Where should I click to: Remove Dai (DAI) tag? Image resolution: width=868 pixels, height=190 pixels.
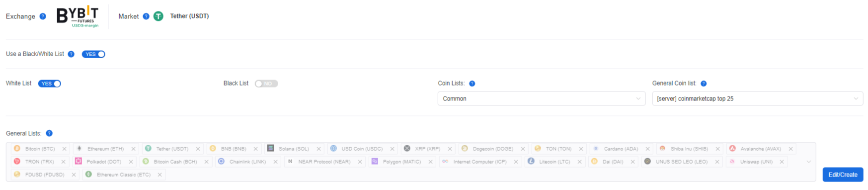[x=632, y=162]
